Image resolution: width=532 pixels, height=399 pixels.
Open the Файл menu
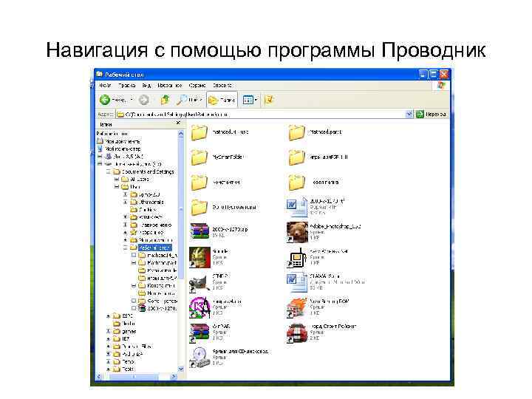click(x=105, y=85)
